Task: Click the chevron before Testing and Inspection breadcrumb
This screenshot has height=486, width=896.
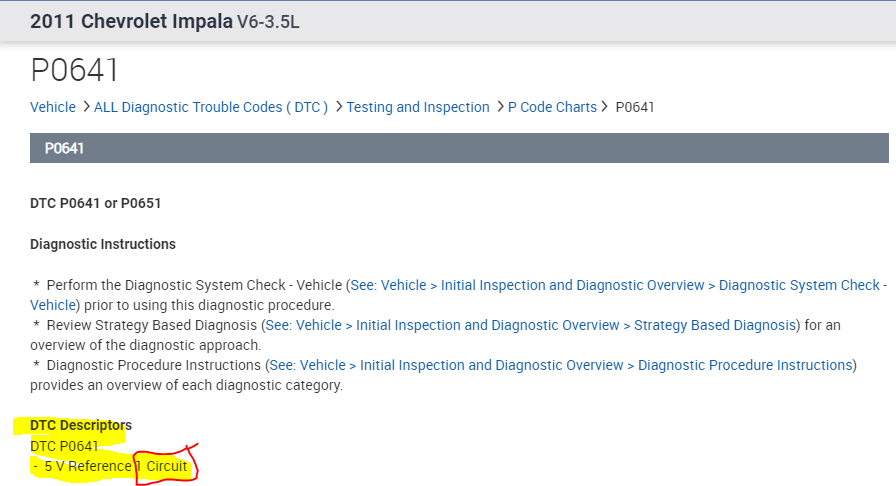Action: [339, 106]
